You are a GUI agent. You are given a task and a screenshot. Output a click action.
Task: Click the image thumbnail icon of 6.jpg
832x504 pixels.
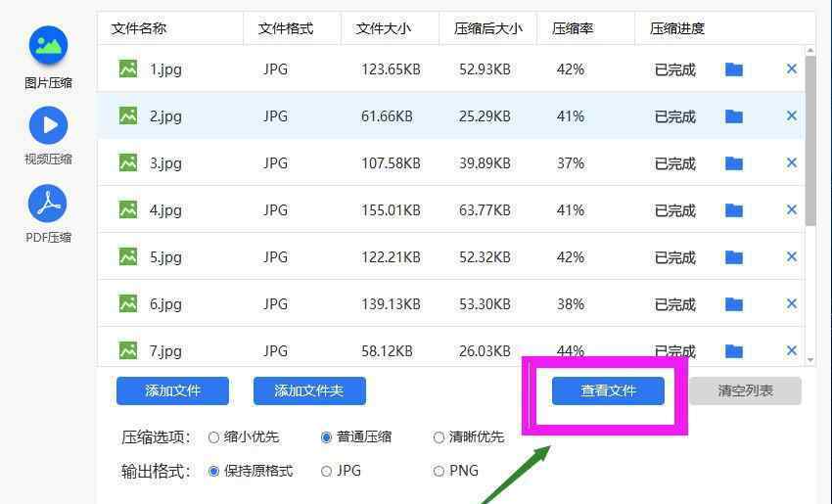(x=128, y=303)
